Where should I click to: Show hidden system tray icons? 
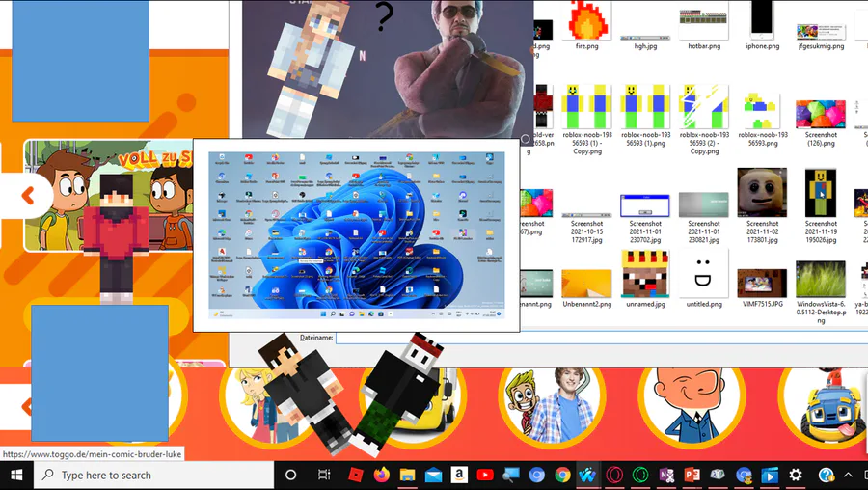click(x=848, y=476)
